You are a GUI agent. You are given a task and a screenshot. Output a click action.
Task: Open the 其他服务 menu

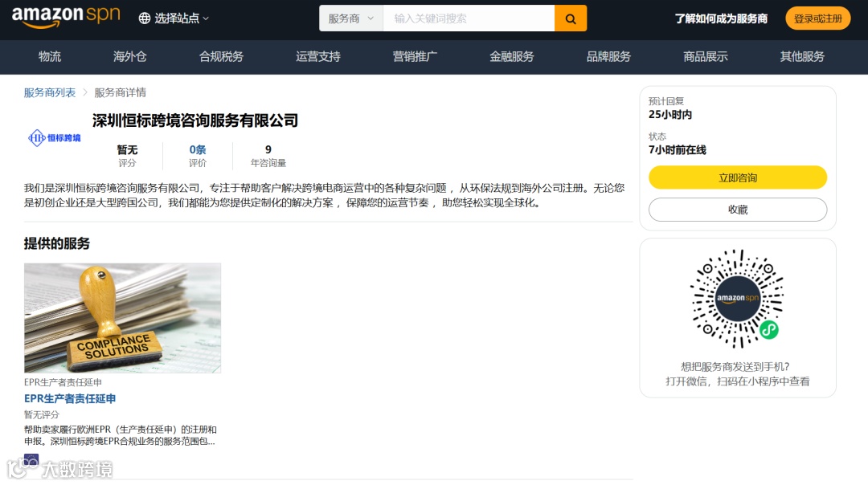tap(802, 56)
